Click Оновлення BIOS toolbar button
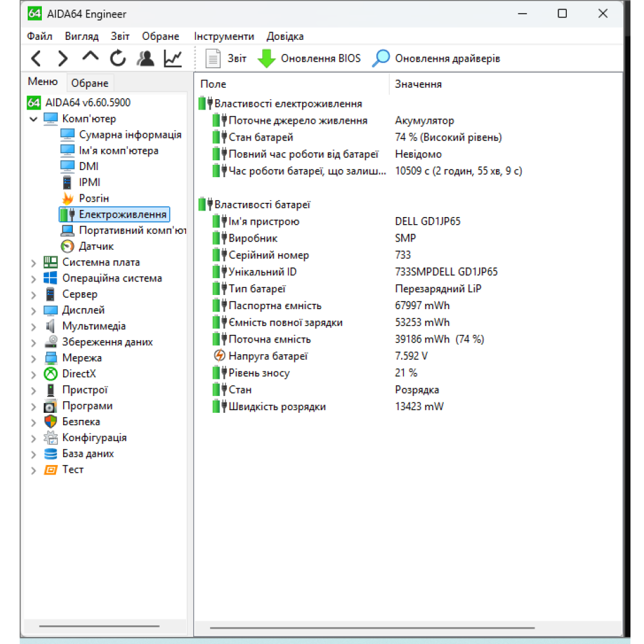The height and width of the screenshot is (644, 644). click(x=309, y=59)
